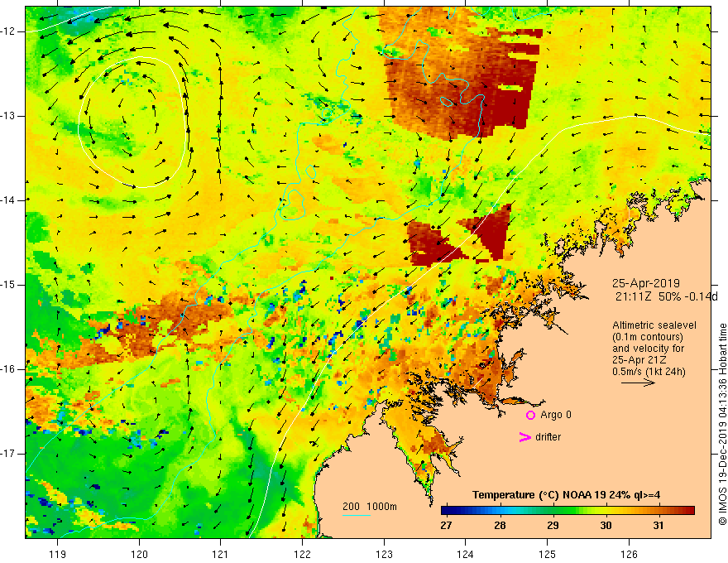Screen dimensions: 728x563
Task: Click '0.5m/s (1kt 24h)' scale text
Action: pyautogui.click(x=649, y=372)
